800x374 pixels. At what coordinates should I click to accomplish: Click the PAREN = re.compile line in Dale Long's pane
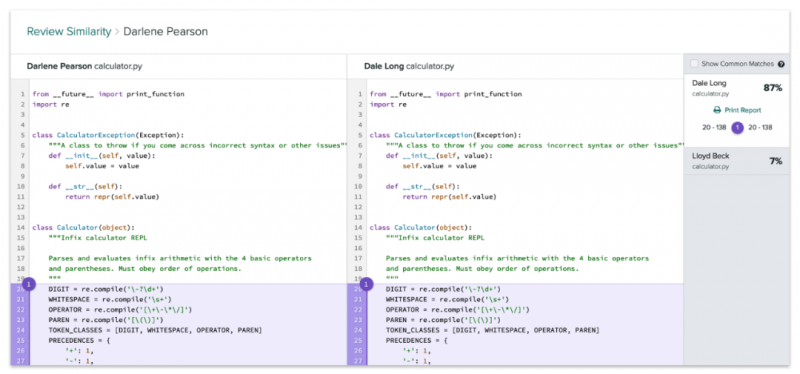(443, 320)
